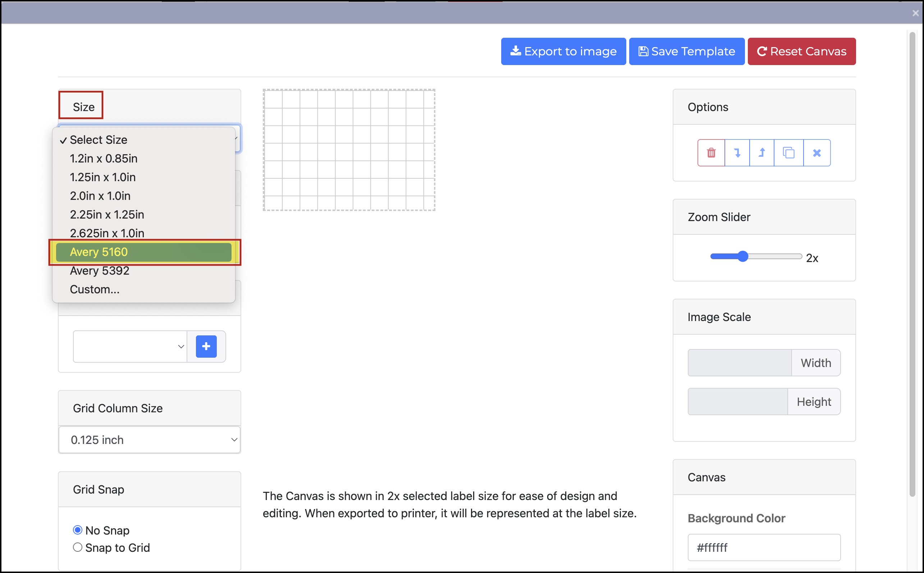This screenshot has height=573, width=924.
Task: Click the bring forward arrow icon
Action: click(x=761, y=153)
